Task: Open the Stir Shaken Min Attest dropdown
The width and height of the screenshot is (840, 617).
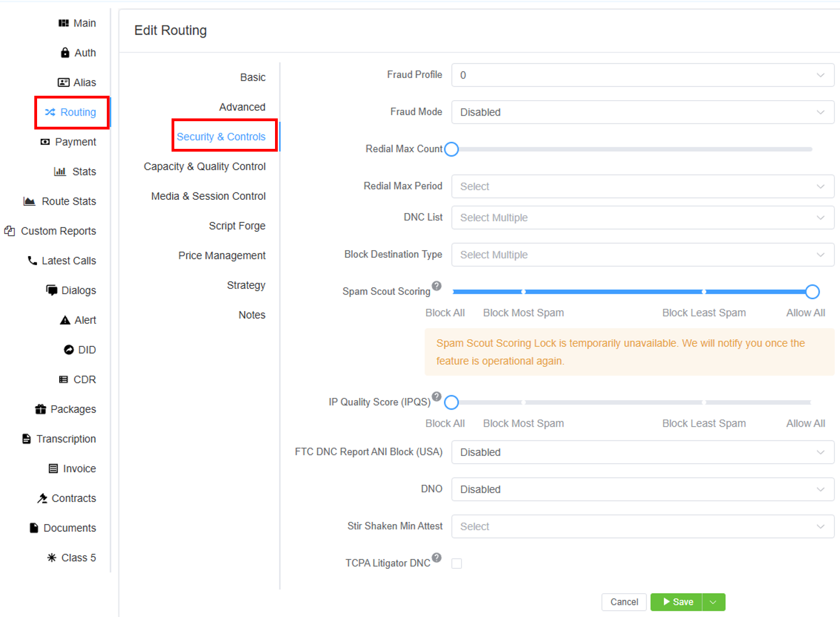Action: [x=642, y=526]
